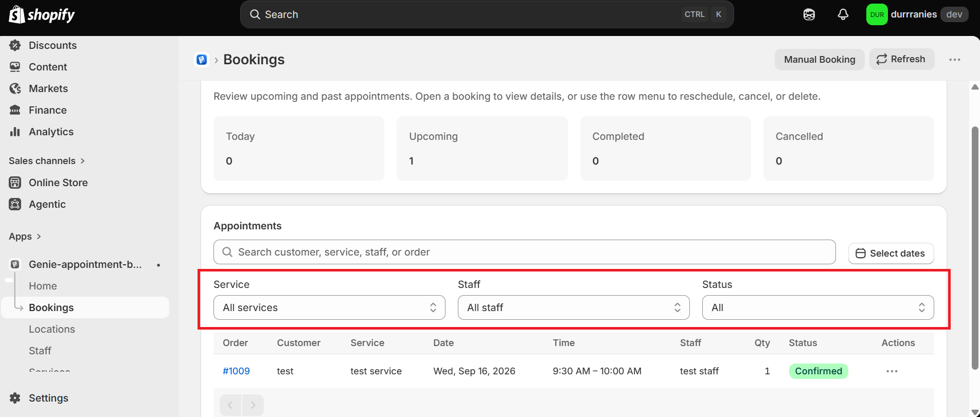Click the app icon in breadcrumb
Viewport: 980px width, 417px height.
coord(202,60)
